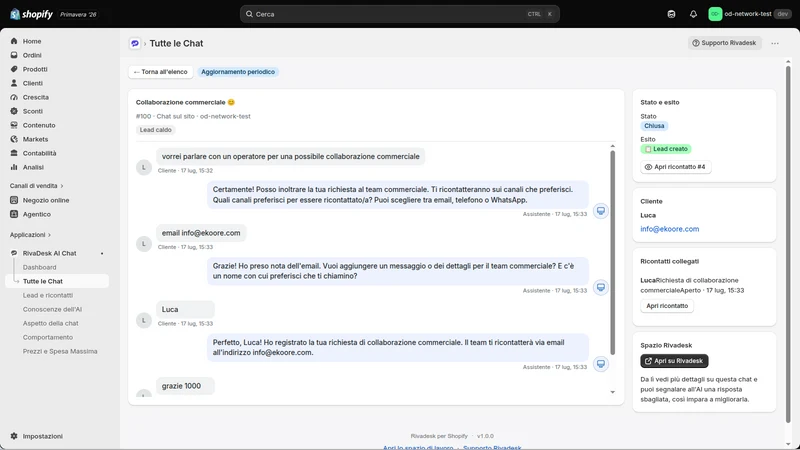Image resolution: width=800 pixels, height=450 pixels.
Task: Open Markets section
Action: click(x=35, y=139)
